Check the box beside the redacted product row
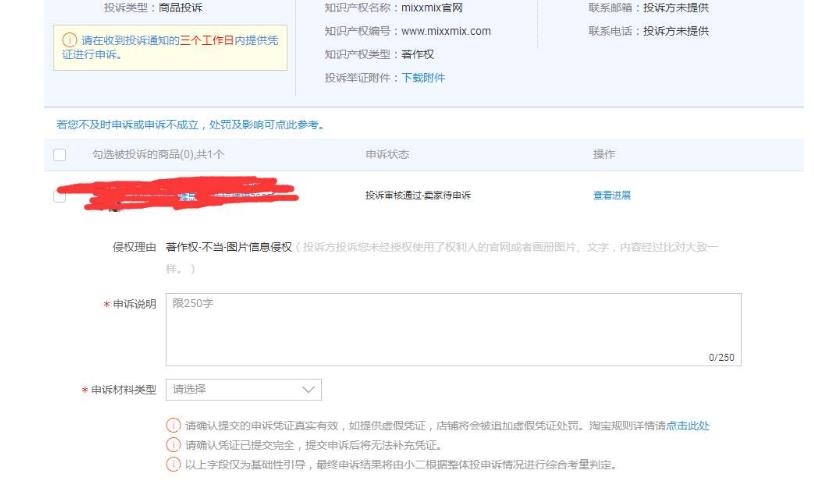 click(59, 196)
